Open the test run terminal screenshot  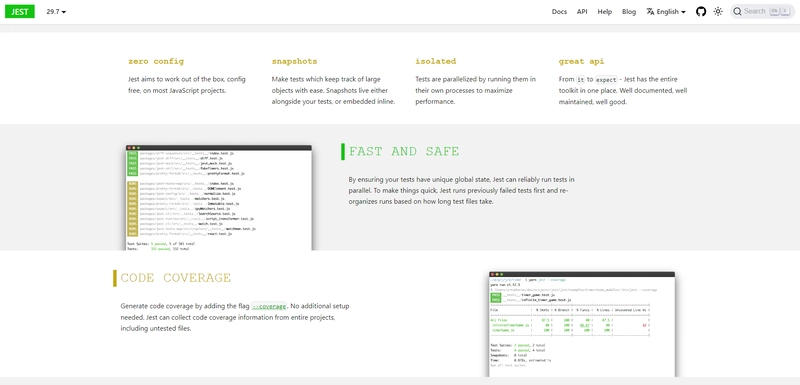(x=219, y=198)
